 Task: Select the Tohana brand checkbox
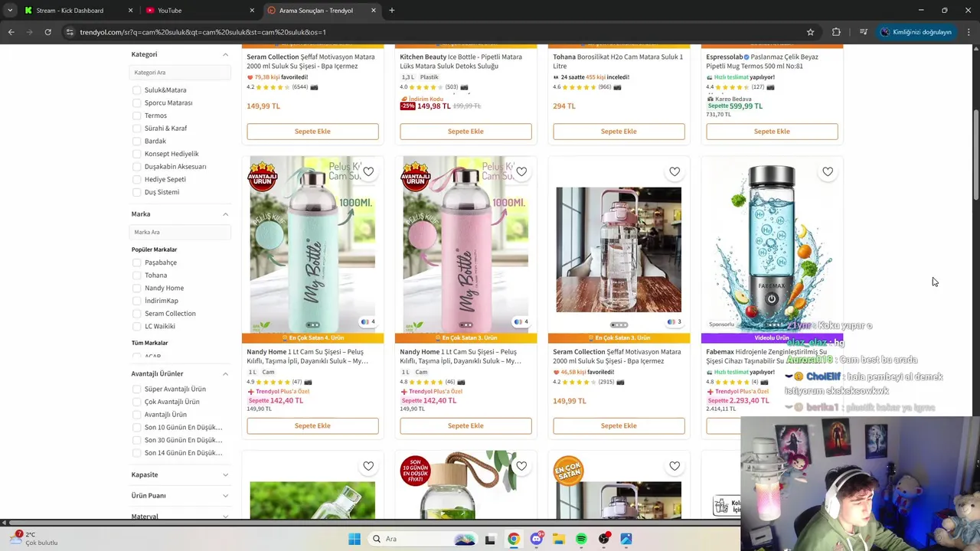tap(136, 275)
